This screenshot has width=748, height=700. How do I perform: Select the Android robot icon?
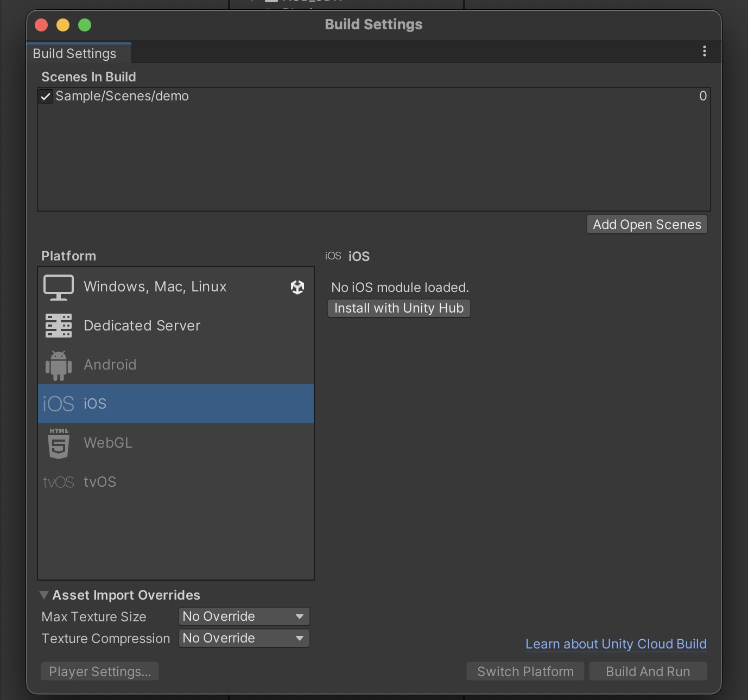(x=58, y=365)
